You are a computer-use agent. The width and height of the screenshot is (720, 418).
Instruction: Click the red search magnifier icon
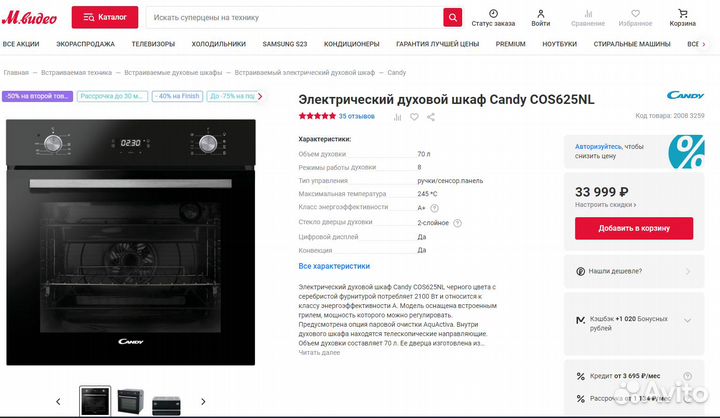[x=452, y=17]
